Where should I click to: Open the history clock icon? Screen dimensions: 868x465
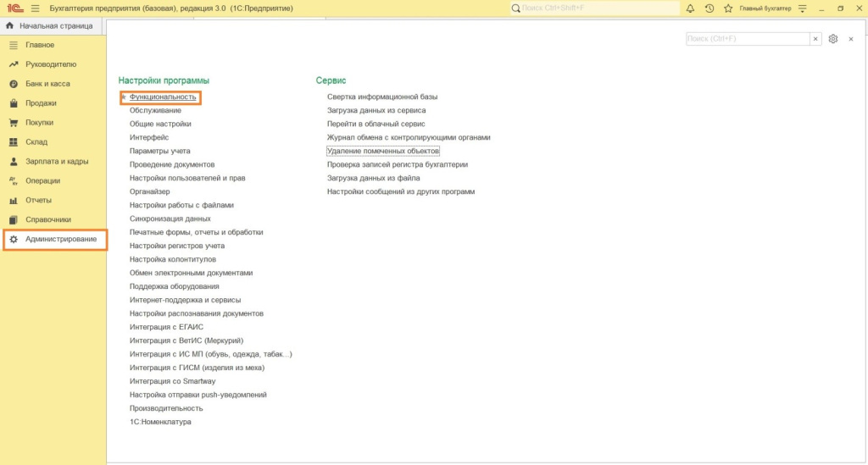709,8
